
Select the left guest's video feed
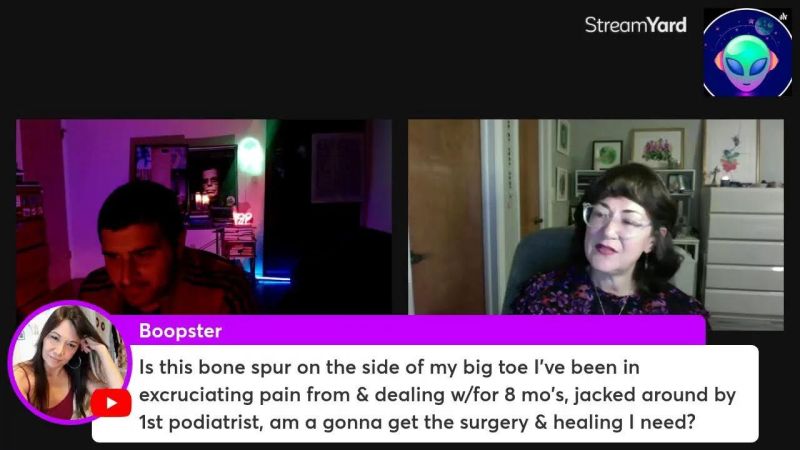tap(204, 216)
